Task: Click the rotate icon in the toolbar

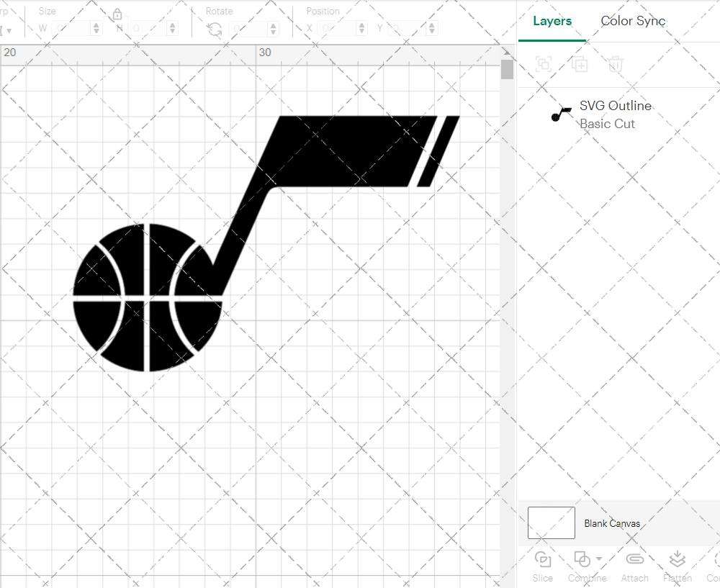Action: 214,28
